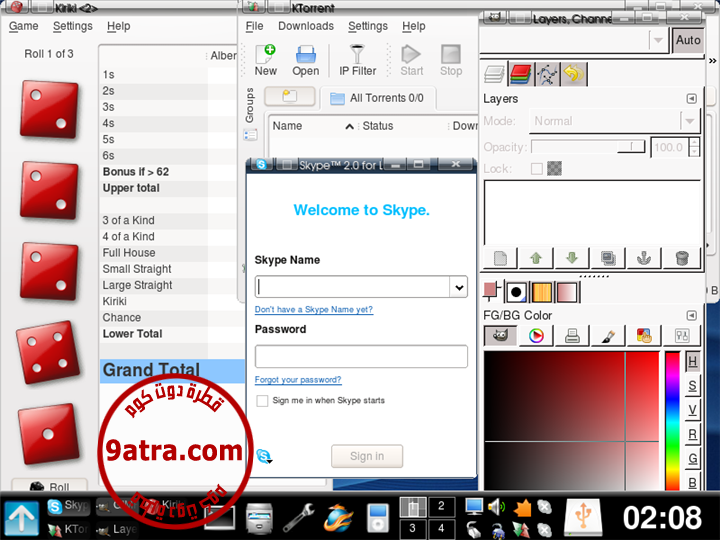Click the Skype status icon at window bottom
The width and height of the screenshot is (720, 540).
(x=264, y=456)
